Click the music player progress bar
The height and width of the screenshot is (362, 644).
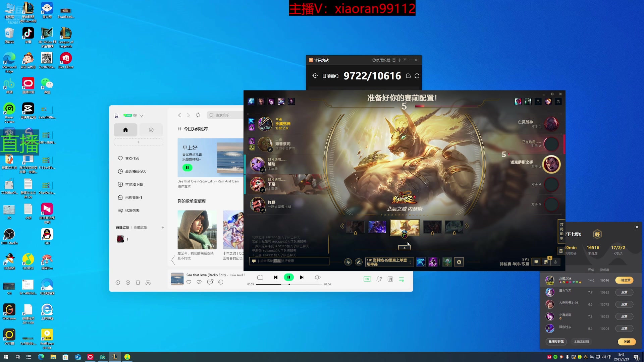point(288,284)
